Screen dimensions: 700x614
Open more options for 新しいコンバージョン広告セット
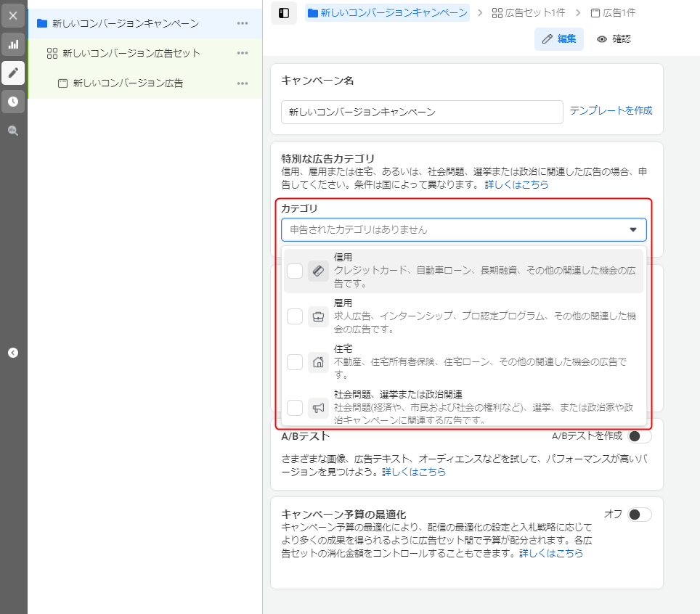coord(243,53)
